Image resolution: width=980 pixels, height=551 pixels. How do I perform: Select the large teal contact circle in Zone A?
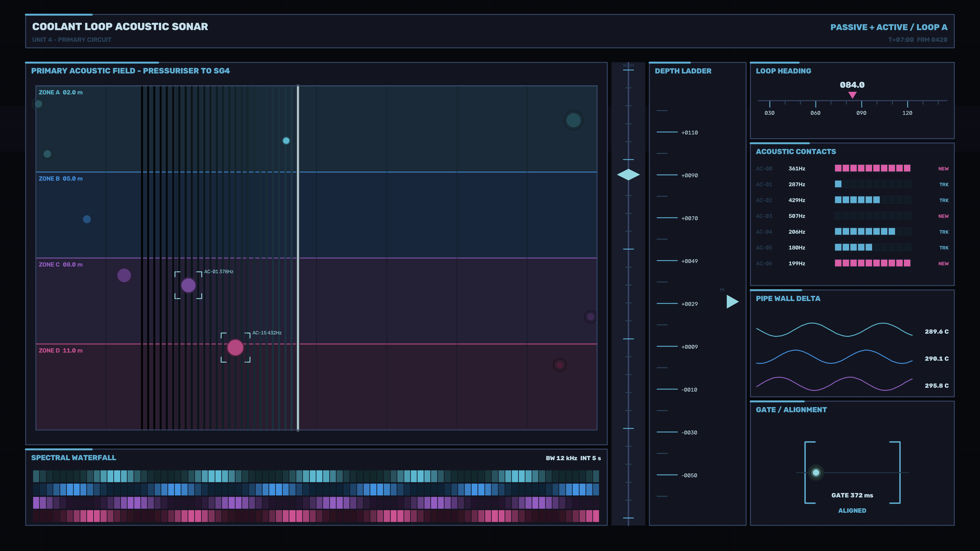573,120
